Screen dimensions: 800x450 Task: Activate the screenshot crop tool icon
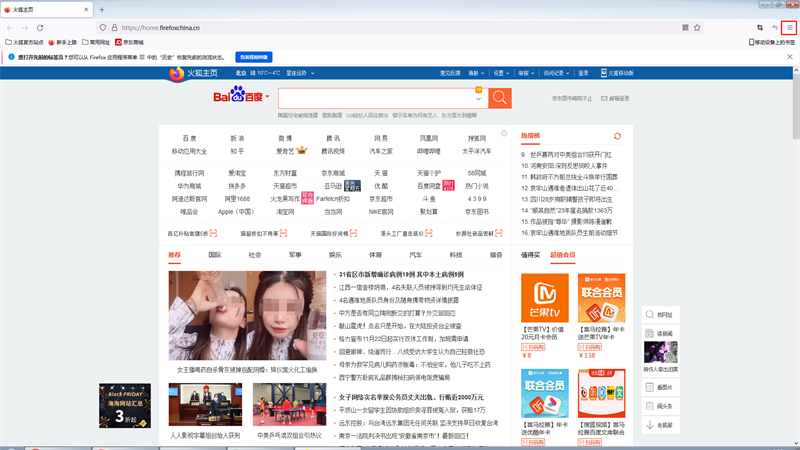click(760, 28)
